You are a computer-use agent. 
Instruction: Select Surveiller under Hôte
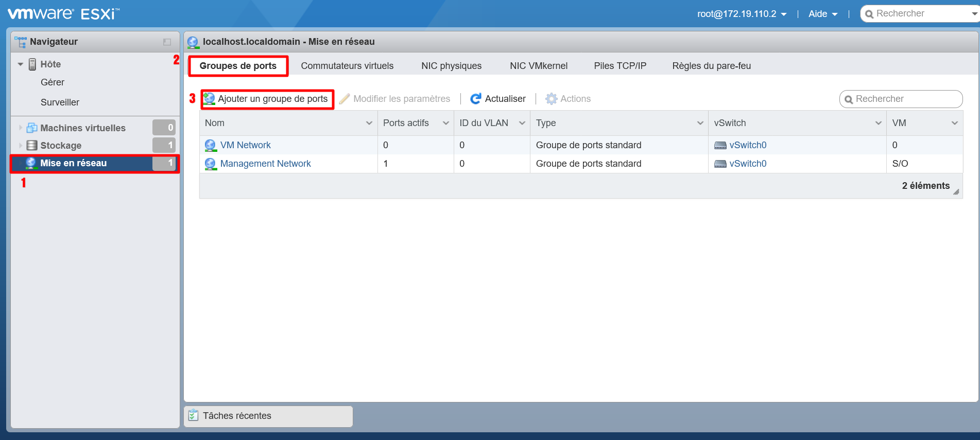60,102
